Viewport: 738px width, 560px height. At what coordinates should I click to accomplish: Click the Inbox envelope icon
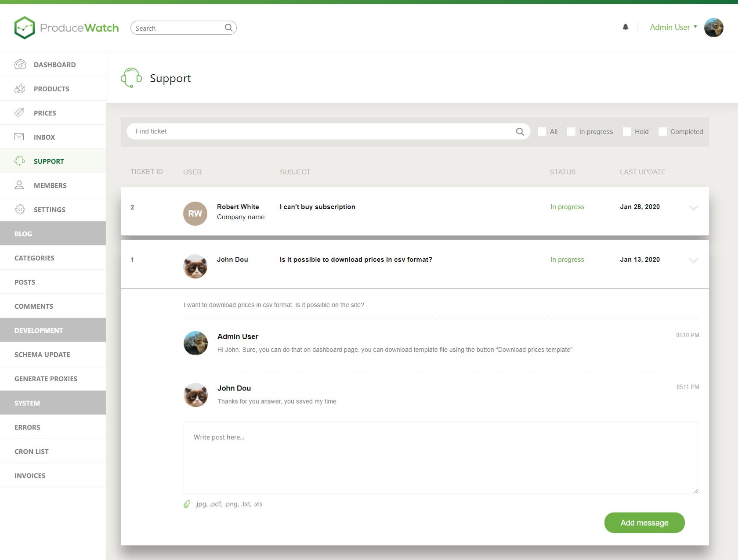pos(19,137)
